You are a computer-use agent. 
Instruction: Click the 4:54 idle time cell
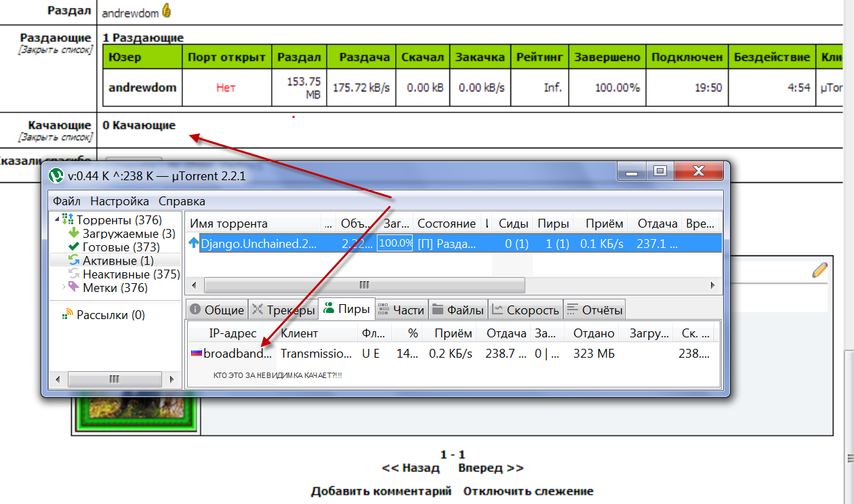coord(771,87)
